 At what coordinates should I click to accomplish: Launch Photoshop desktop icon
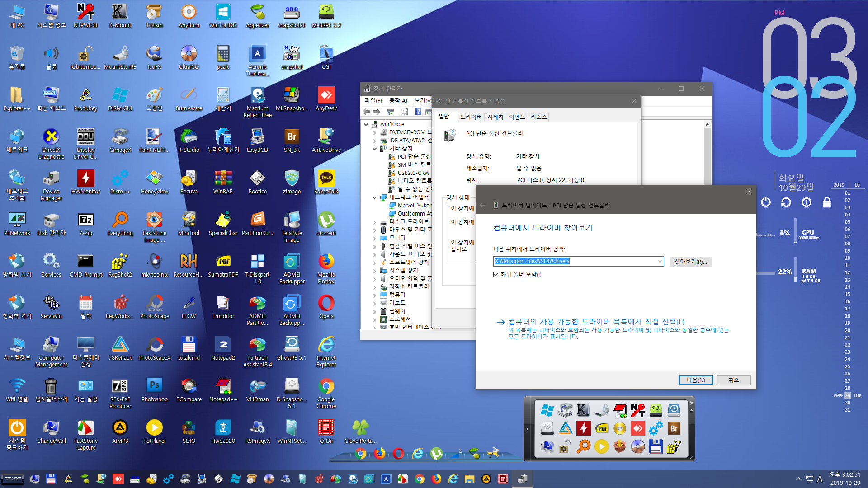(154, 390)
